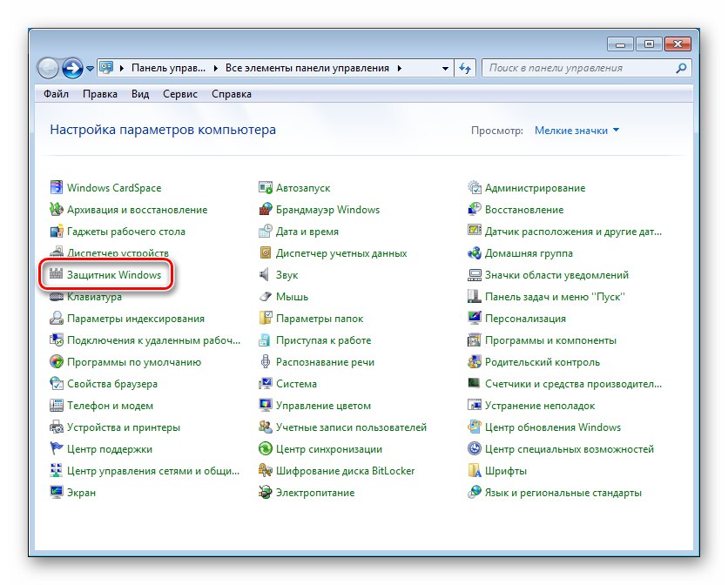Expand the address bar history dropdown arrow
The width and height of the screenshot is (728, 585).
coord(445,68)
